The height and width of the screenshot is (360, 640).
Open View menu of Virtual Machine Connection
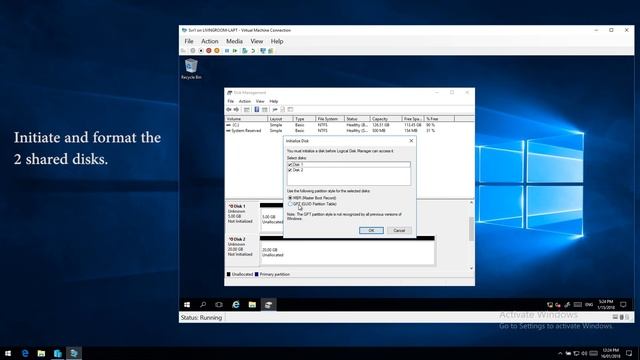257,41
